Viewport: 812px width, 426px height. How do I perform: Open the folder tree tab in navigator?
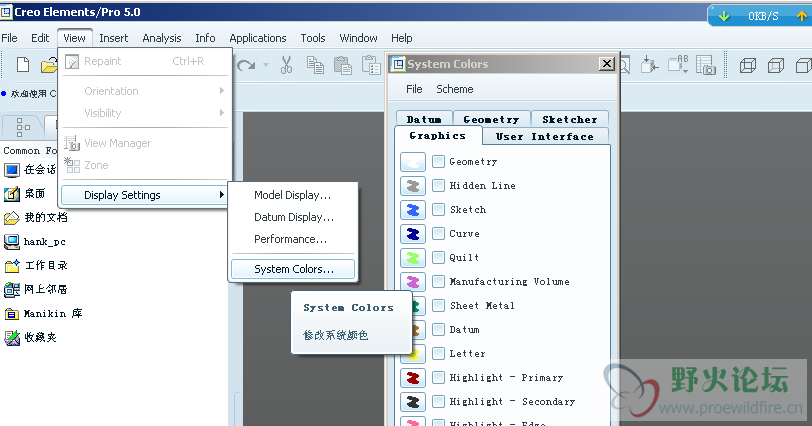coord(23,126)
